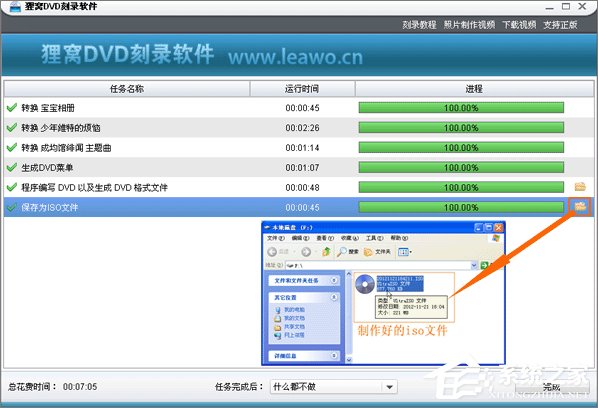The height and width of the screenshot is (408, 598).
Task: Select the 转换 成均馆绯闻 主题曲 task row
Action: click(299, 147)
